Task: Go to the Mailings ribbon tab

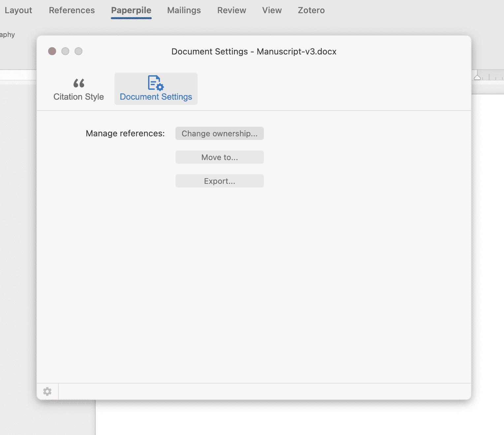Action: coord(184,10)
